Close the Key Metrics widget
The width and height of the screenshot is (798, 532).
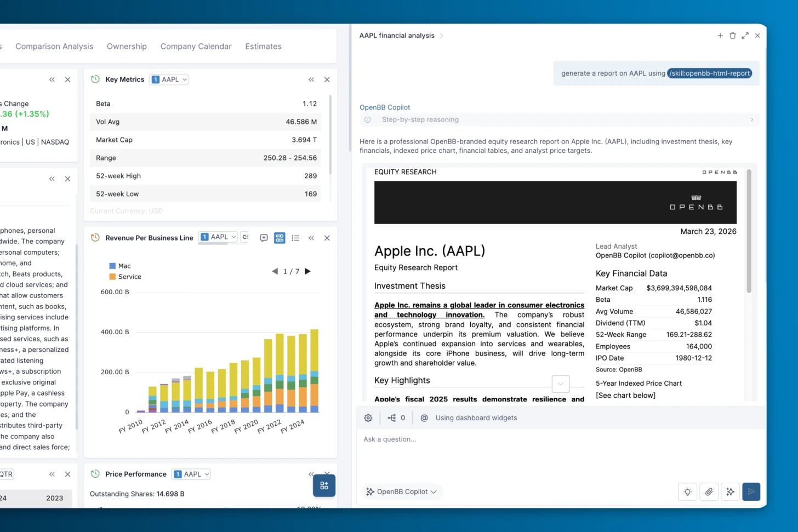pyautogui.click(x=327, y=79)
